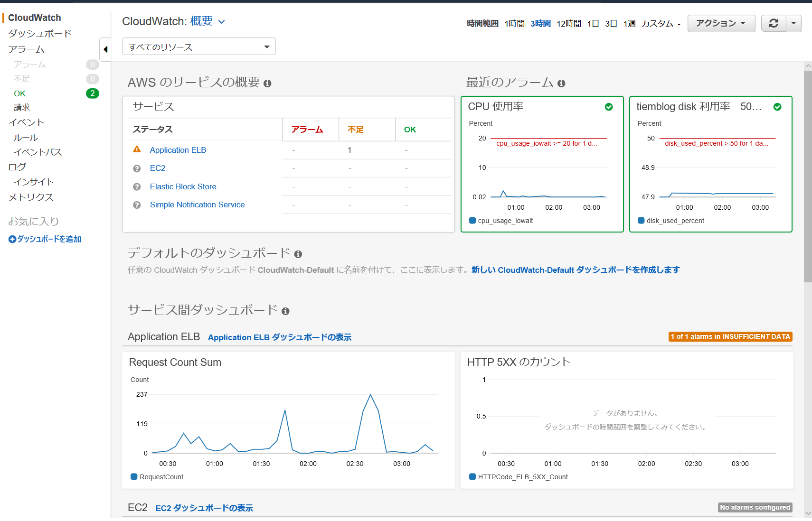Viewport: 812px width, 521px height.
Task: Select the 12時間 time range
Action: (569, 24)
